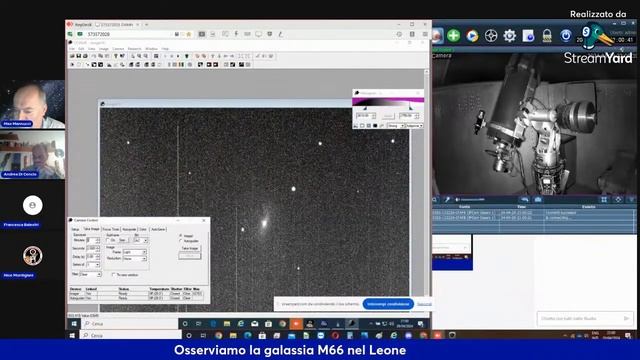Click the Subframe Size button
The image size is (640, 360).
click(122, 240)
